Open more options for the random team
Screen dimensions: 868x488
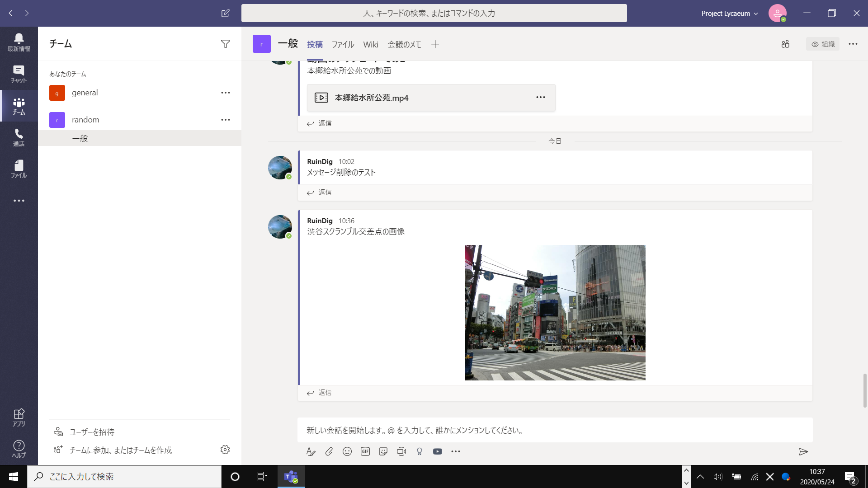tap(225, 119)
